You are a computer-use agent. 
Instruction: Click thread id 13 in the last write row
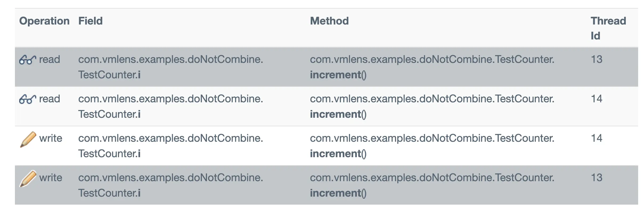(596, 178)
